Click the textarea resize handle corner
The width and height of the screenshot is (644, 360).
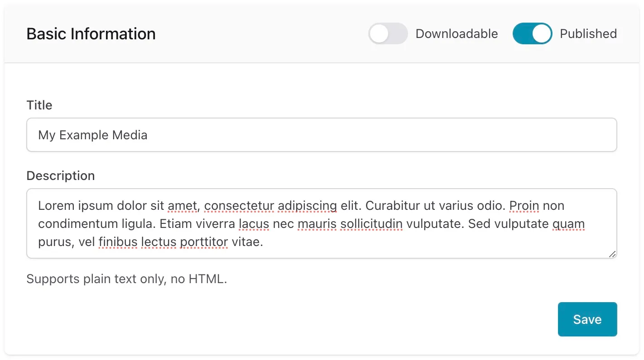(612, 254)
